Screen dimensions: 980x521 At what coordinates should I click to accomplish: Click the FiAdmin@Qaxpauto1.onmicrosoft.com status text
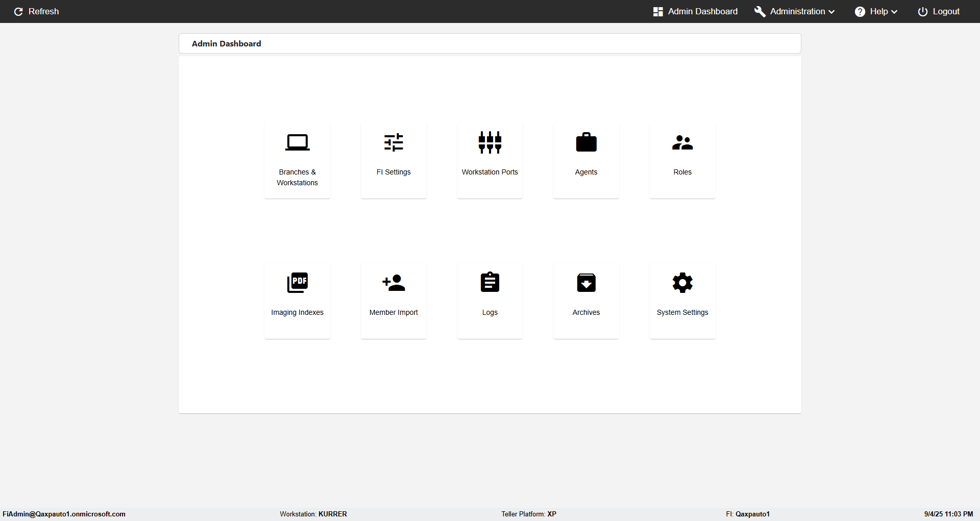(x=64, y=514)
